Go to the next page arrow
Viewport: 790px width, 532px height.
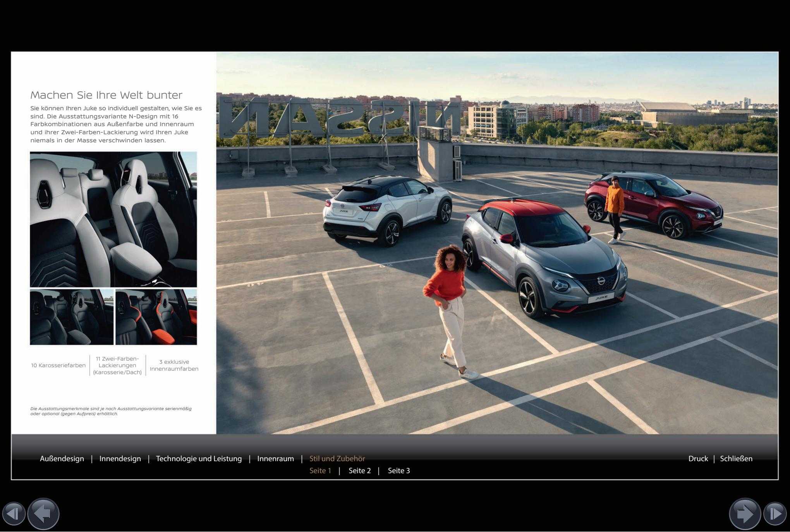tap(745, 514)
